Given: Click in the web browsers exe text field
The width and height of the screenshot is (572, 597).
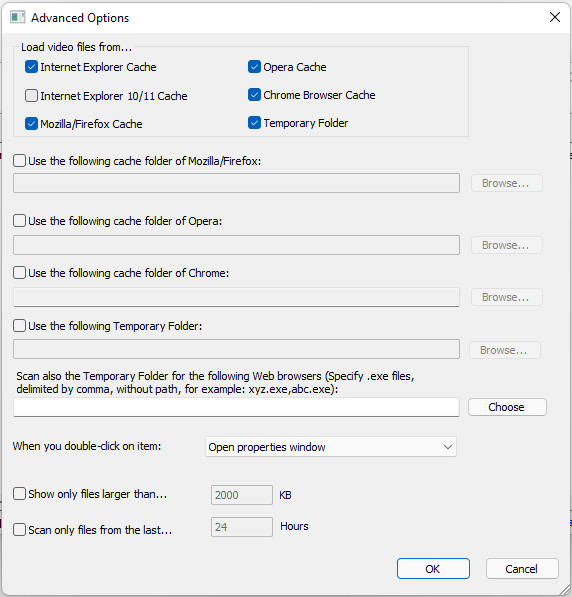Looking at the screenshot, I should [236, 407].
